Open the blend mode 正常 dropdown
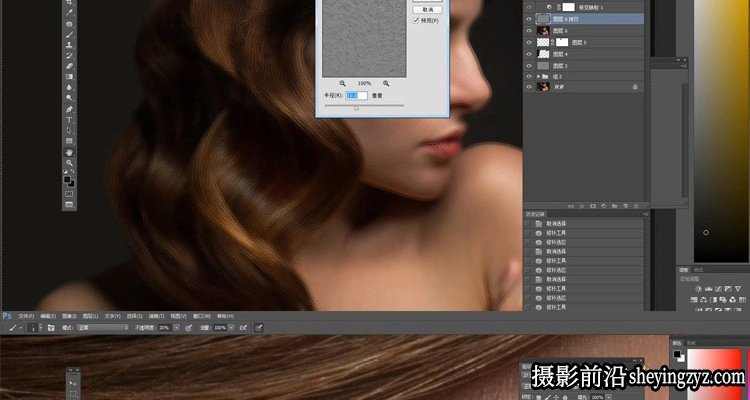This screenshot has width=750, height=400. point(103,328)
